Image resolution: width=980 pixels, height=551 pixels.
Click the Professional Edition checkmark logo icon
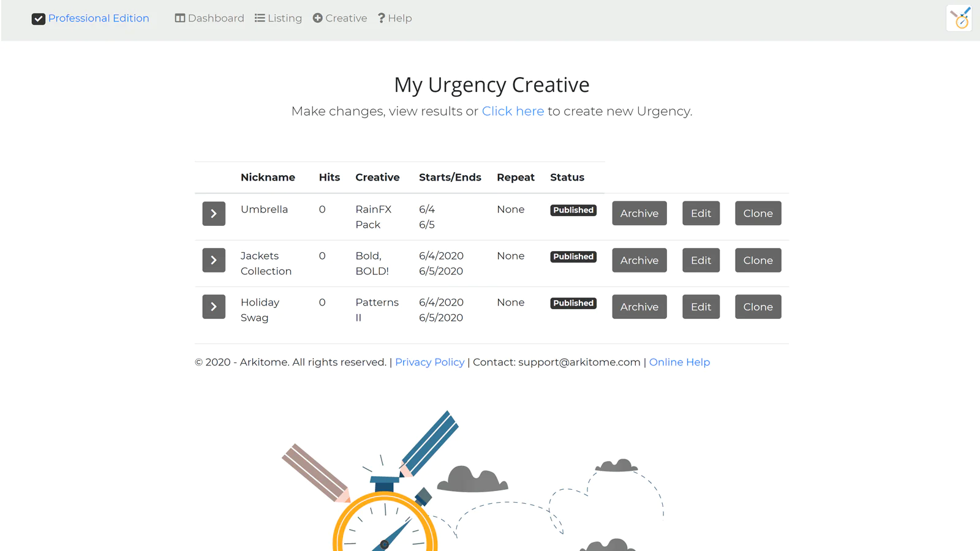tap(39, 19)
